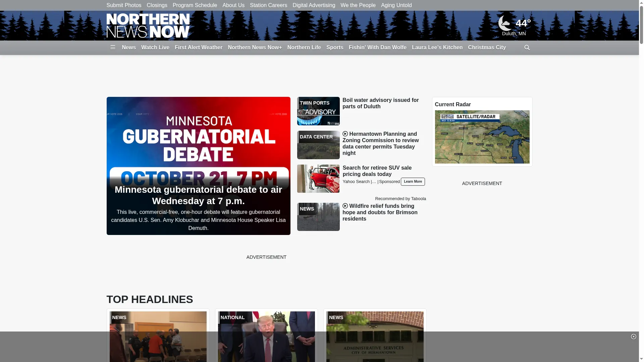The width and height of the screenshot is (644, 362).
Task: Open Recommended by Taboola link
Action: (x=400, y=199)
